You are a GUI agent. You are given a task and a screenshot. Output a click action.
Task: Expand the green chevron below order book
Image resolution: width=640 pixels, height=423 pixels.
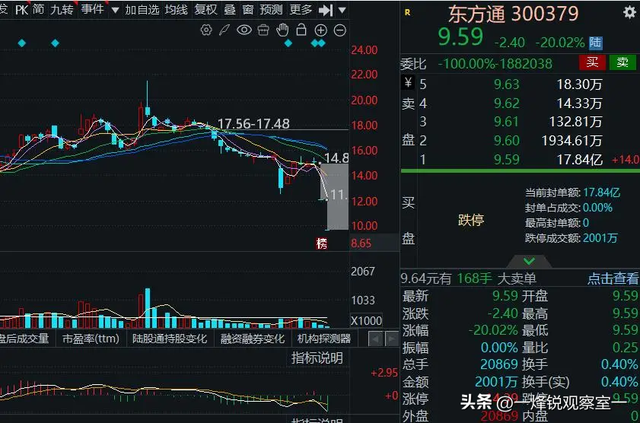click(529, 261)
